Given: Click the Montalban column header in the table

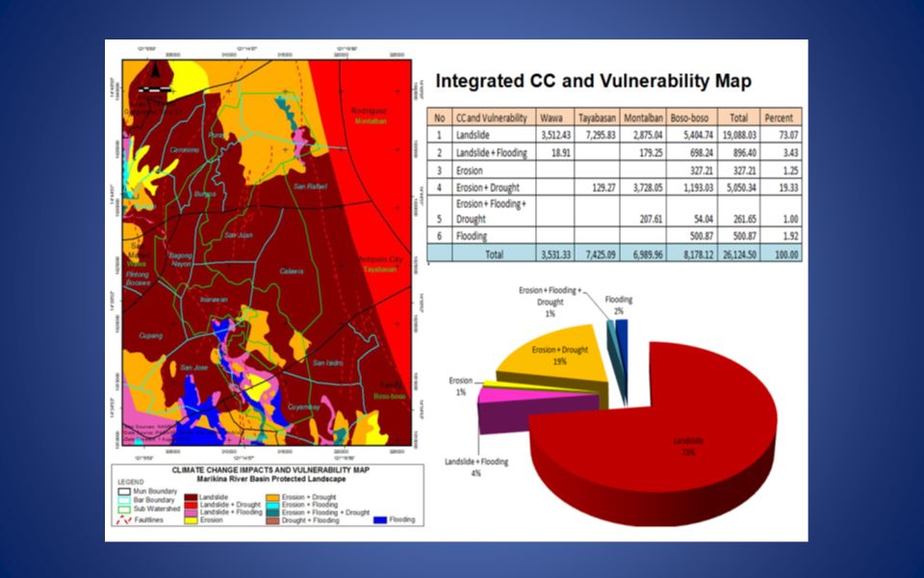Looking at the screenshot, I should click(643, 118).
